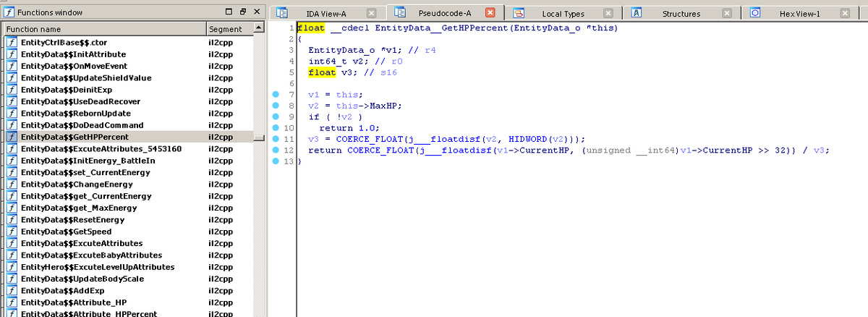Click the Local Types tab icon

pyautogui.click(x=518, y=13)
